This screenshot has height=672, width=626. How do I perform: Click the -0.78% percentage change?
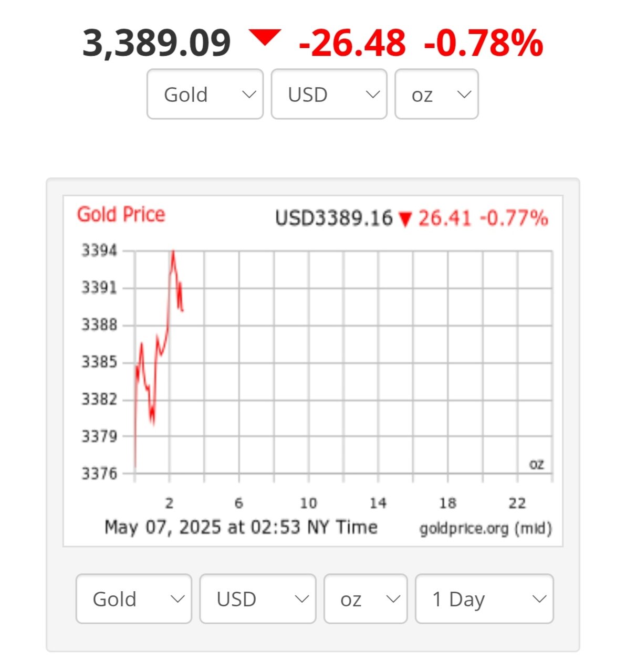[x=483, y=43]
